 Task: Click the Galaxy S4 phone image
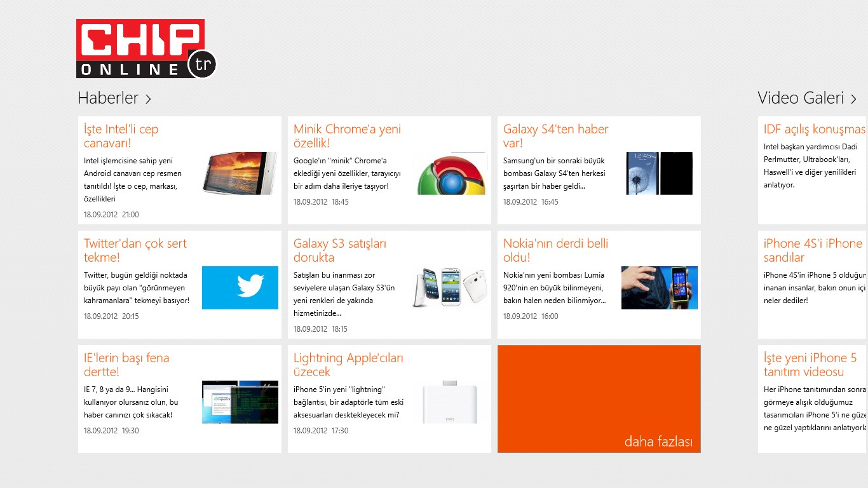659,173
